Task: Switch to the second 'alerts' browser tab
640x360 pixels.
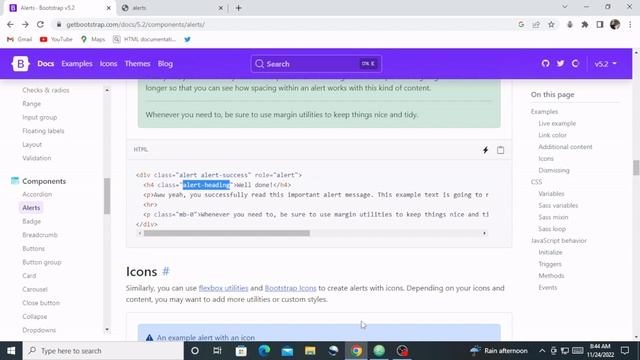Action: coord(172,8)
